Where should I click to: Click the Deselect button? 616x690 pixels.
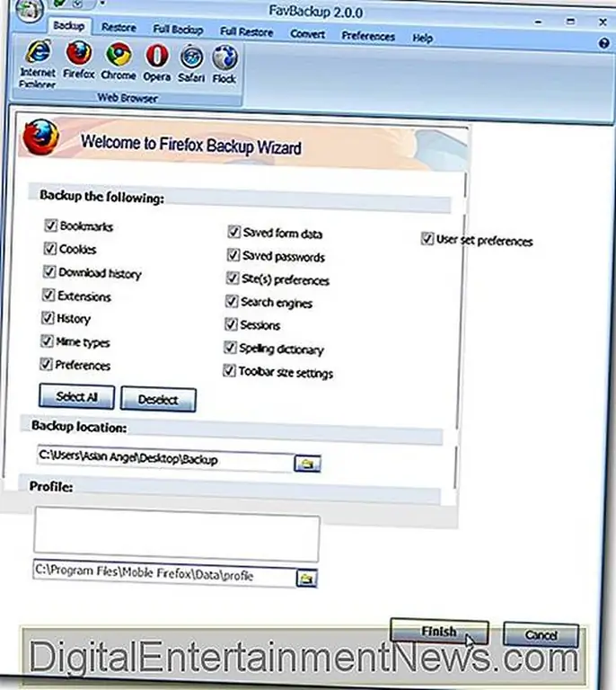click(158, 399)
